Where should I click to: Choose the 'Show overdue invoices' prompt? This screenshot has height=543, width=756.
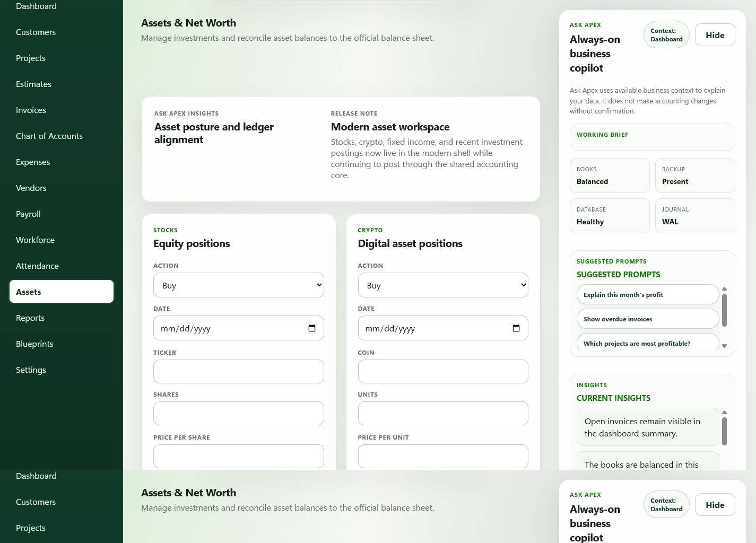tap(648, 319)
